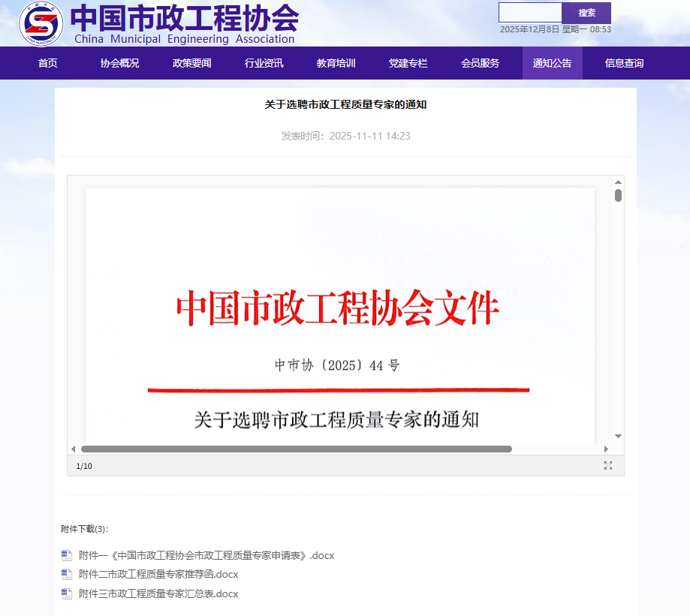Click the Word document icon beside 附件一
The image size is (690, 616).
pyautogui.click(x=67, y=554)
